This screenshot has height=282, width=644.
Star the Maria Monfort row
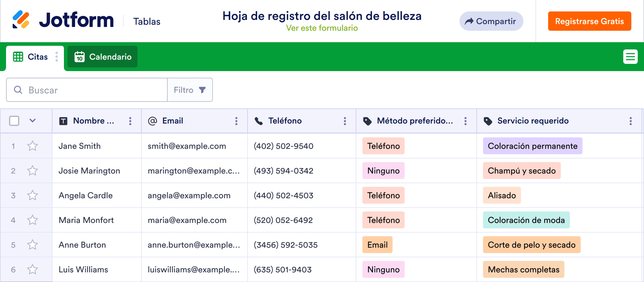pos(33,220)
